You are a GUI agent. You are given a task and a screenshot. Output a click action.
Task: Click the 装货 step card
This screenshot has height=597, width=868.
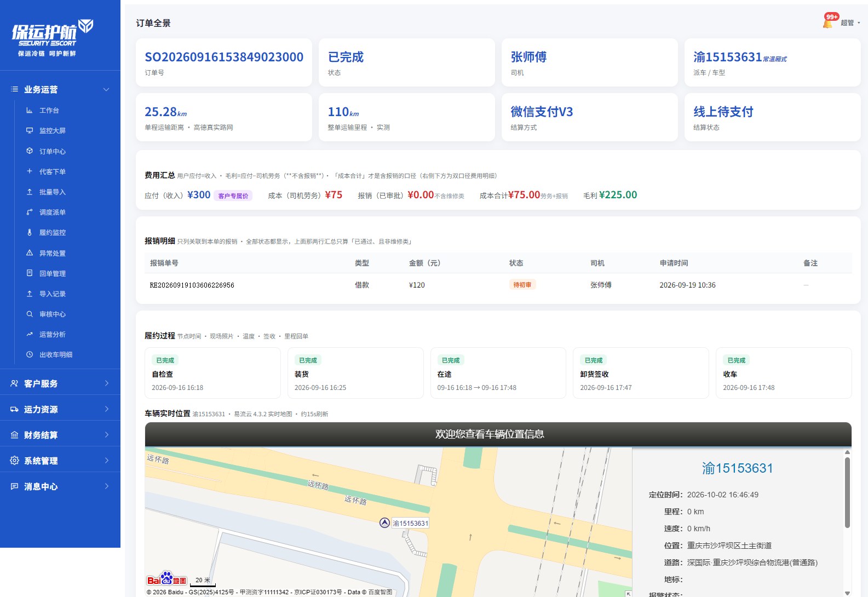(x=355, y=373)
